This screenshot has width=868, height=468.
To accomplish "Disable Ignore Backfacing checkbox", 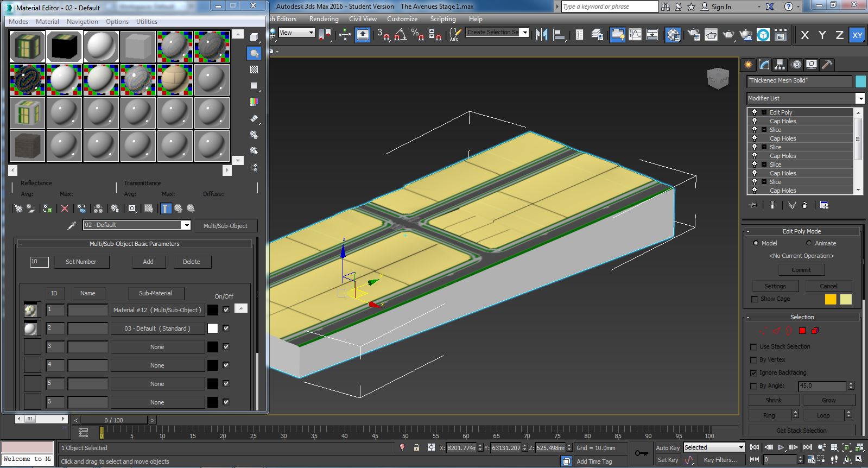I will pos(753,373).
